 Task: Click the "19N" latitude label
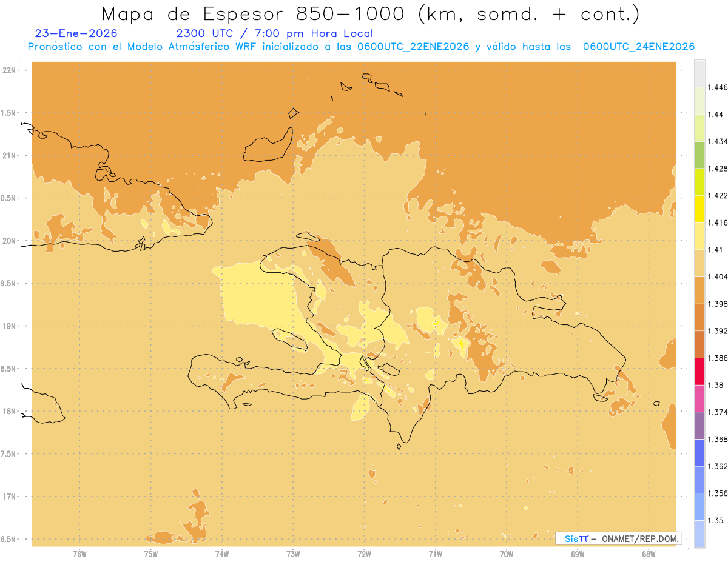[10, 326]
